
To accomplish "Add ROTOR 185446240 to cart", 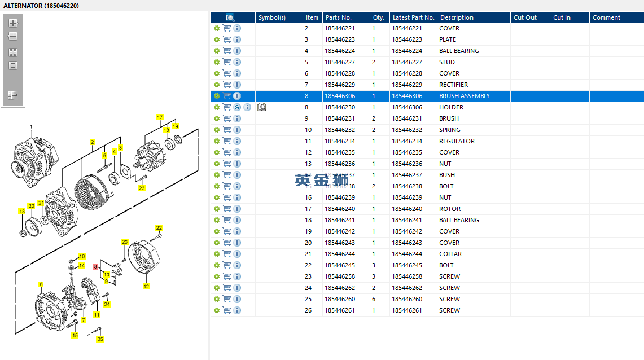I will tap(227, 209).
